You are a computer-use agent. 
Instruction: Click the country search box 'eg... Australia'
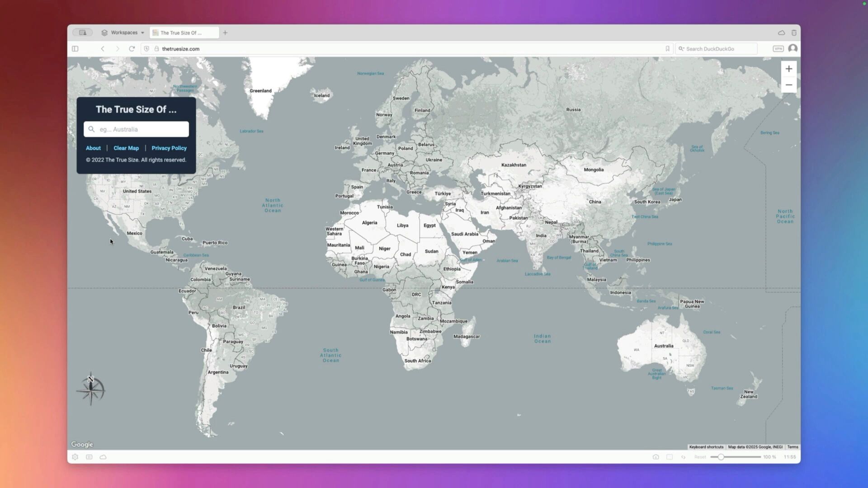click(136, 129)
